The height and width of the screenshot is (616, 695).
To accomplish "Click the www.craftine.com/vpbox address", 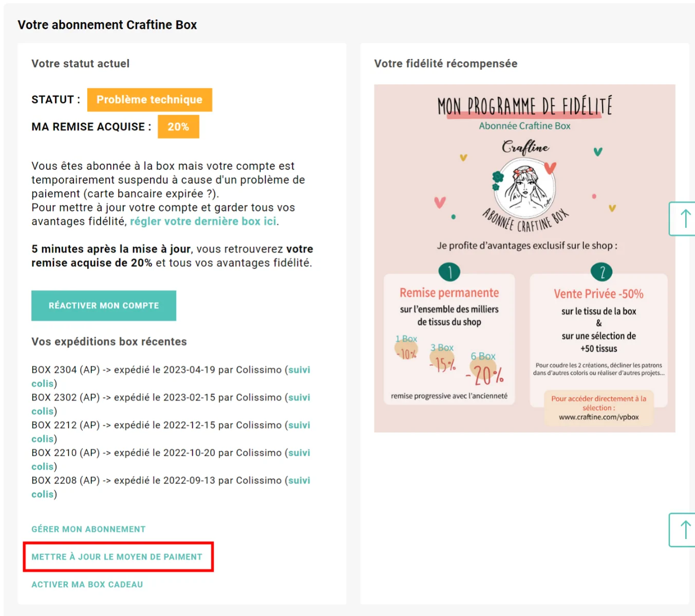I will [599, 417].
